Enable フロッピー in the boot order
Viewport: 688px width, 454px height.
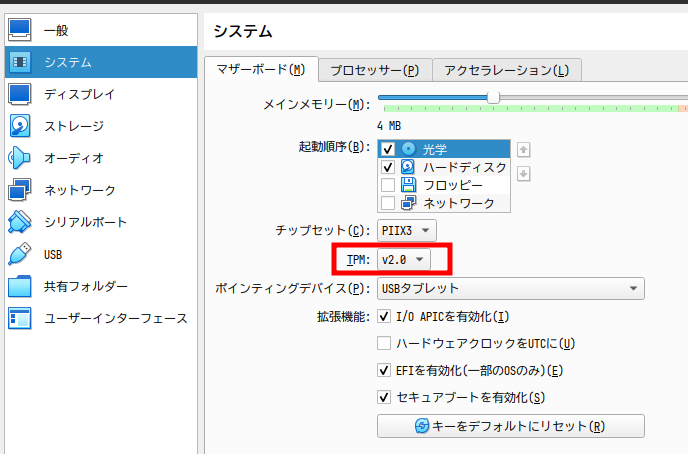[x=388, y=185]
